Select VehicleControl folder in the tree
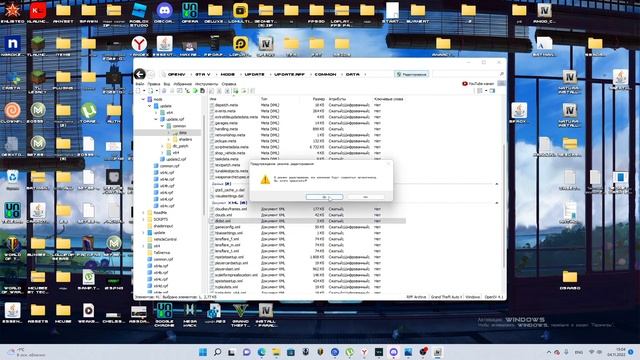640x360 pixels. pyautogui.click(x=165, y=239)
